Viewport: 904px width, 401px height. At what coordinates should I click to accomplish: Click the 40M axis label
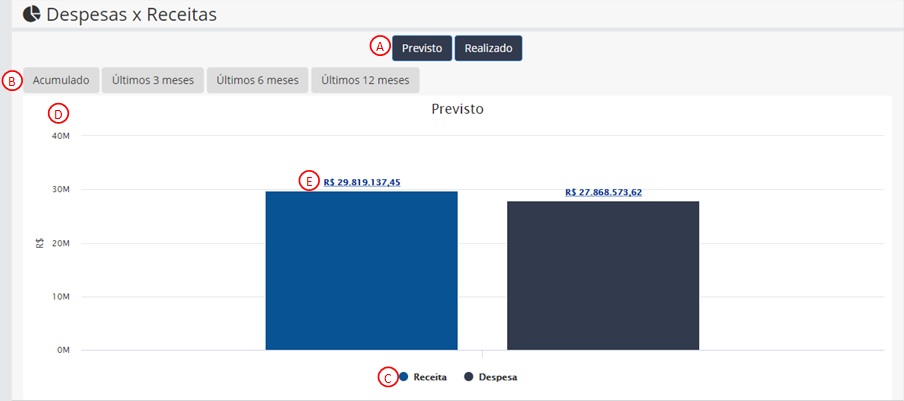61,136
